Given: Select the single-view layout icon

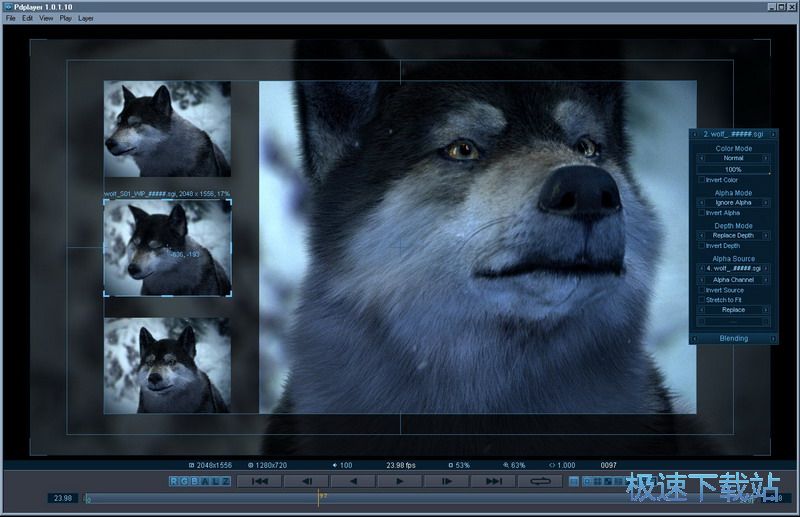Looking at the screenshot, I should (x=574, y=481).
